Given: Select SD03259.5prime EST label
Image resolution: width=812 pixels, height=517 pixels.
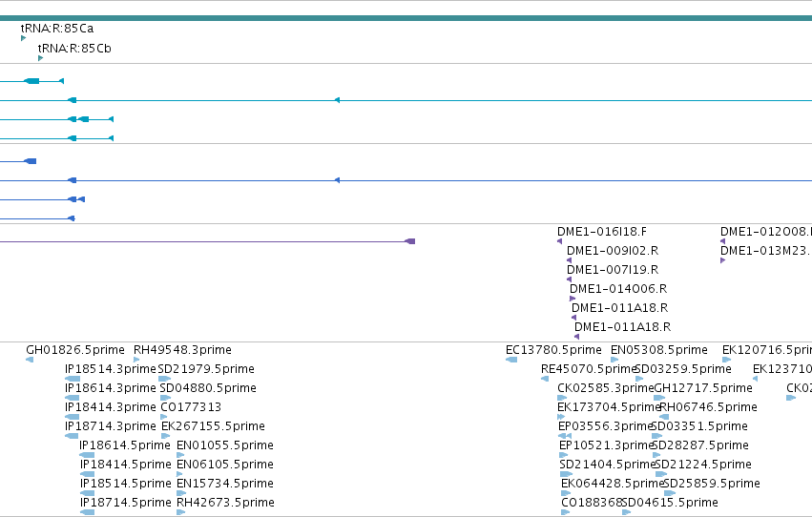Looking at the screenshot, I should click(683, 369).
